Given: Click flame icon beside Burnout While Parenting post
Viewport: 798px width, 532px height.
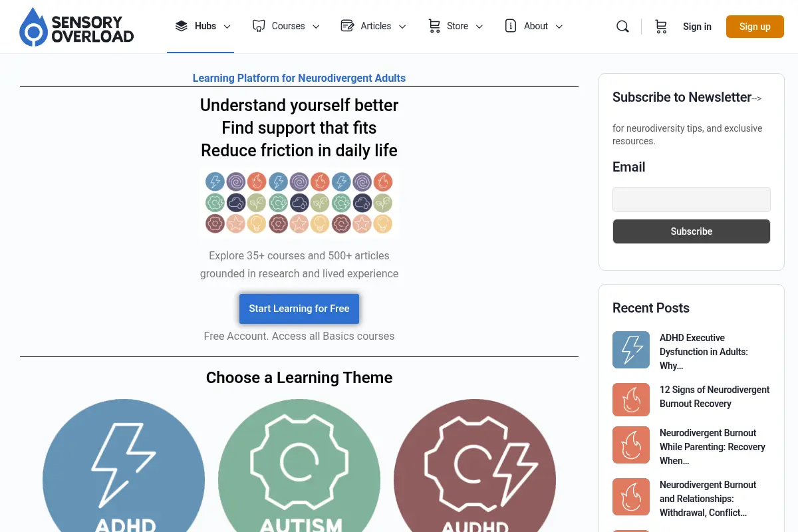Looking at the screenshot, I should (x=631, y=445).
